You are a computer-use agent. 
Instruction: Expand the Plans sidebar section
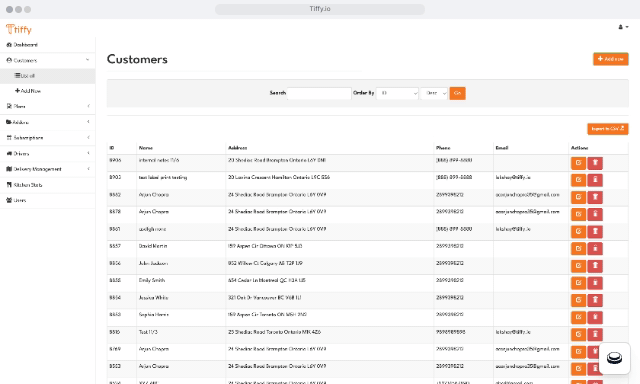click(47, 106)
